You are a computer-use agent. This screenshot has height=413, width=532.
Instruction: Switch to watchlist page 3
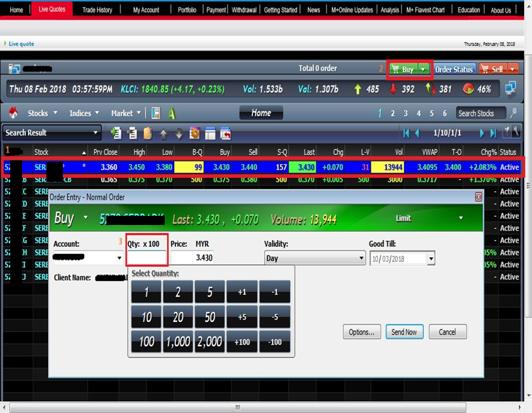(406, 113)
